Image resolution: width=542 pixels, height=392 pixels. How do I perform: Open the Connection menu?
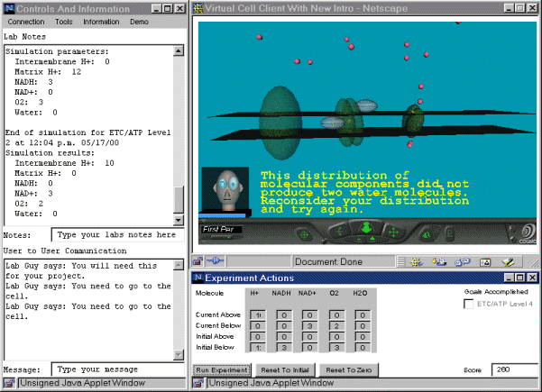[25, 21]
